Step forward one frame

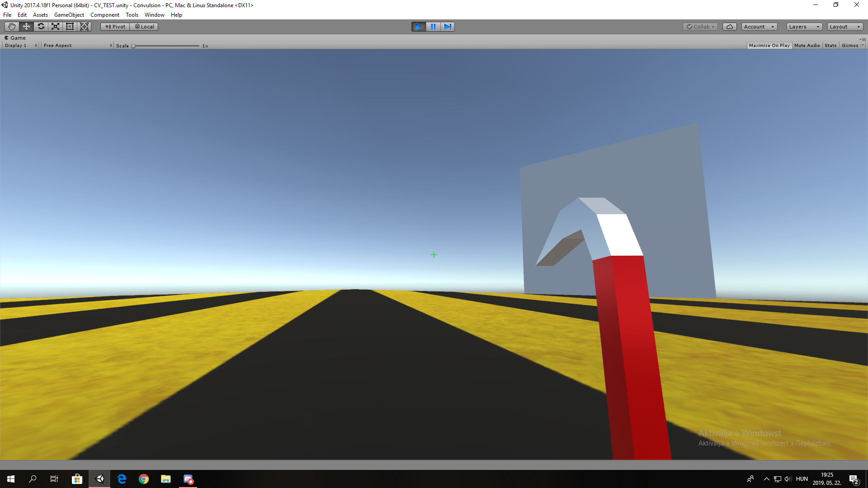click(x=448, y=27)
